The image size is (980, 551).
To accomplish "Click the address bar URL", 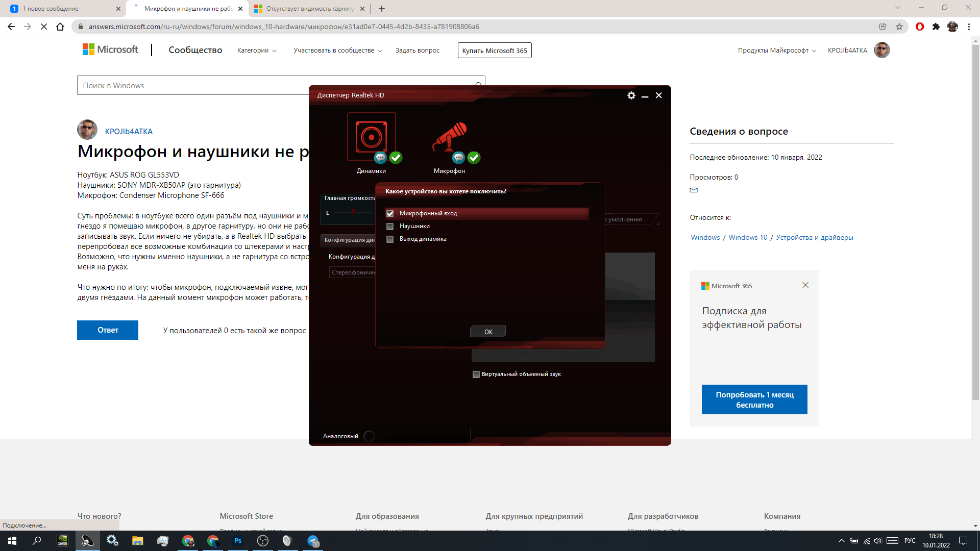I will 284,27.
